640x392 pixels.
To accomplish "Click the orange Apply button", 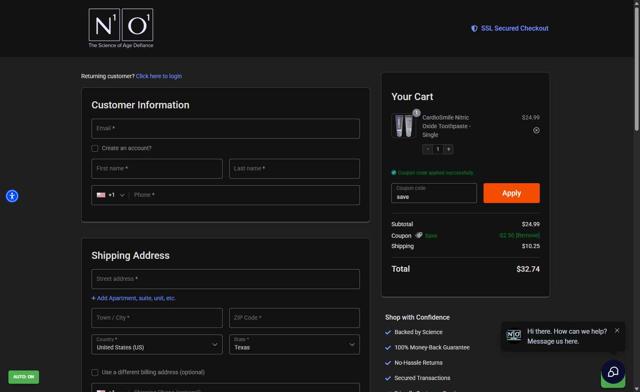I will [x=511, y=193].
